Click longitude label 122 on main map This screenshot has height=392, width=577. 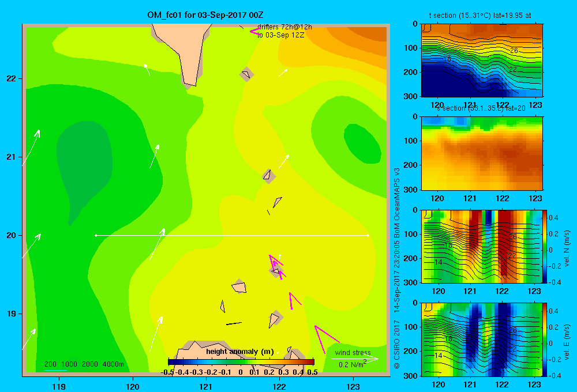coord(280,386)
